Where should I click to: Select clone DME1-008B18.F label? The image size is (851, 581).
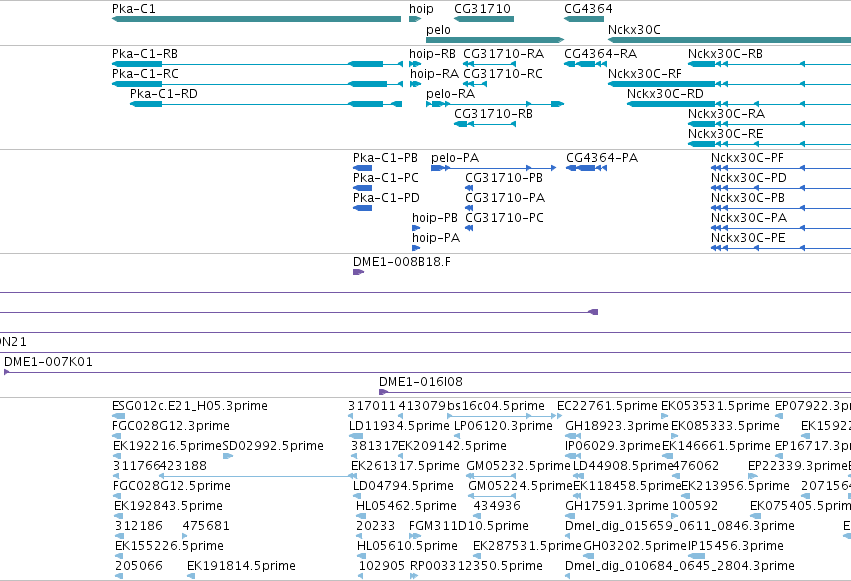pos(402,262)
